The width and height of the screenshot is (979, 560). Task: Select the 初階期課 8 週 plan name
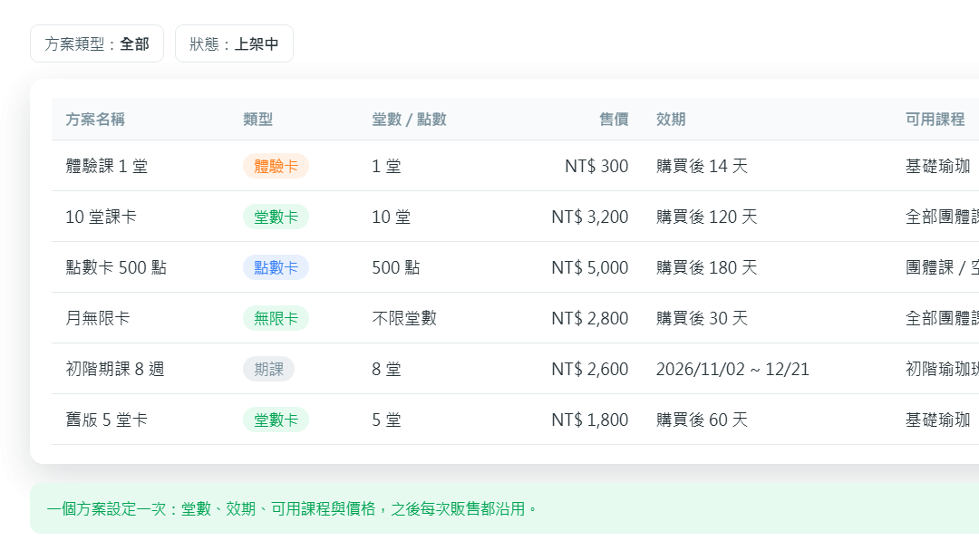click(115, 369)
